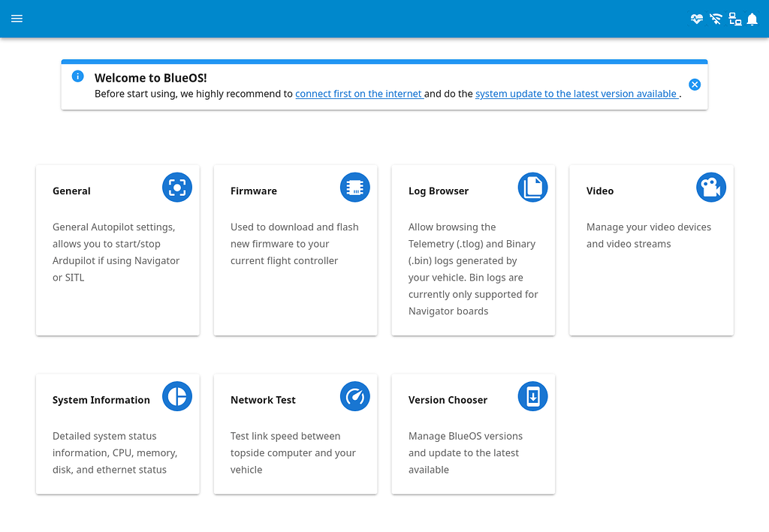This screenshot has width=769, height=532.
Task: Select the System Information pie chart icon
Action: (177, 396)
